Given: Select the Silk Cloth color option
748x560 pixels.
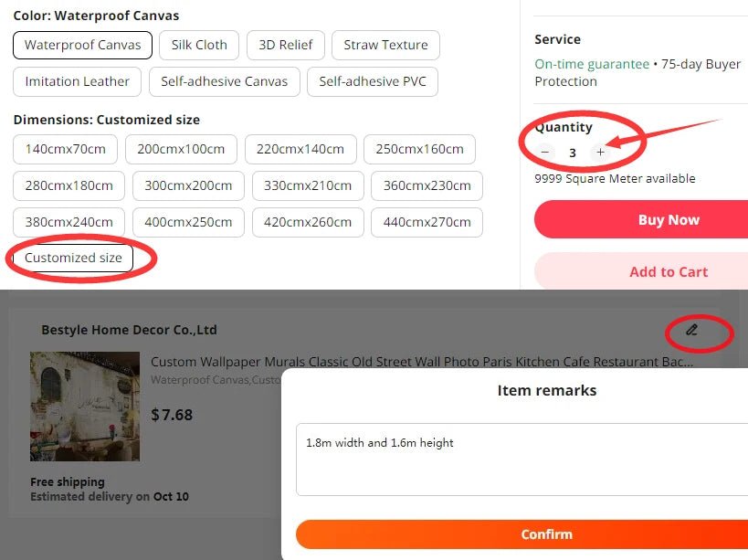Looking at the screenshot, I should coord(198,44).
